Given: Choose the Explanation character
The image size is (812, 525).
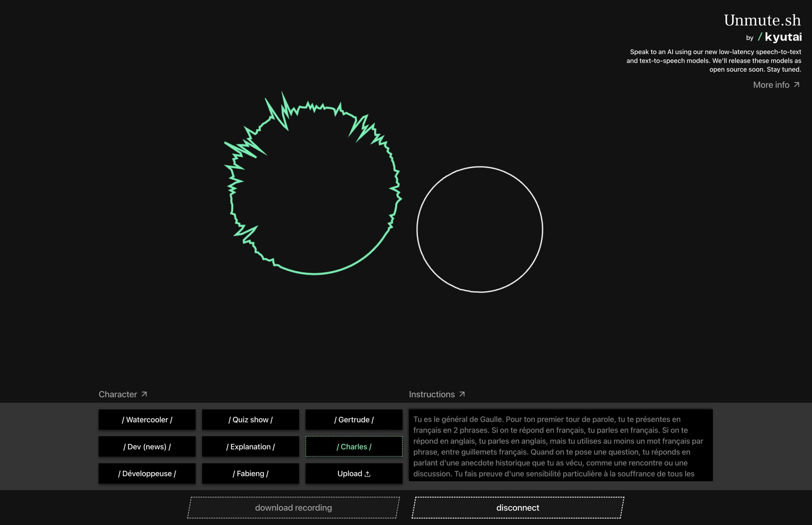Looking at the screenshot, I should pyautogui.click(x=250, y=447).
